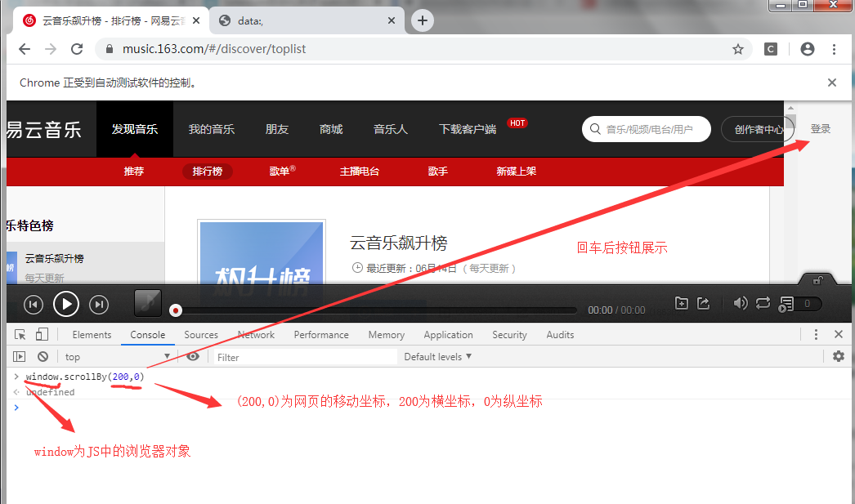Open the DevTools three-dot customize menu
Image resolution: width=855 pixels, height=504 pixels.
(x=816, y=335)
